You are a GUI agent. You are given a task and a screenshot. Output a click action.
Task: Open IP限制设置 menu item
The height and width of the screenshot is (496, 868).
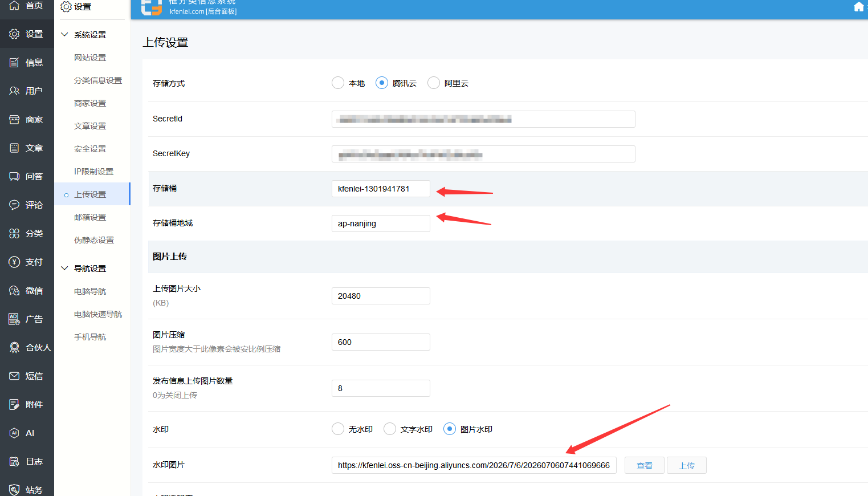(94, 172)
